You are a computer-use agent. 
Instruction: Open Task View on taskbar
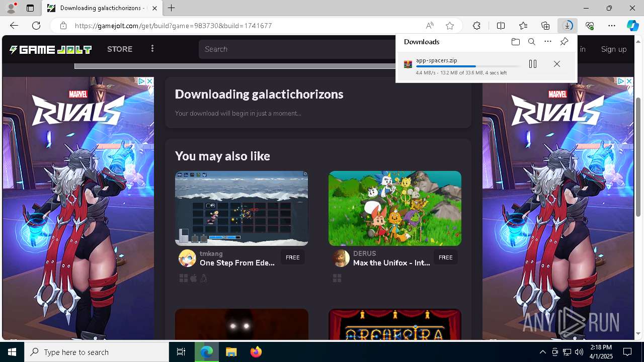181,352
